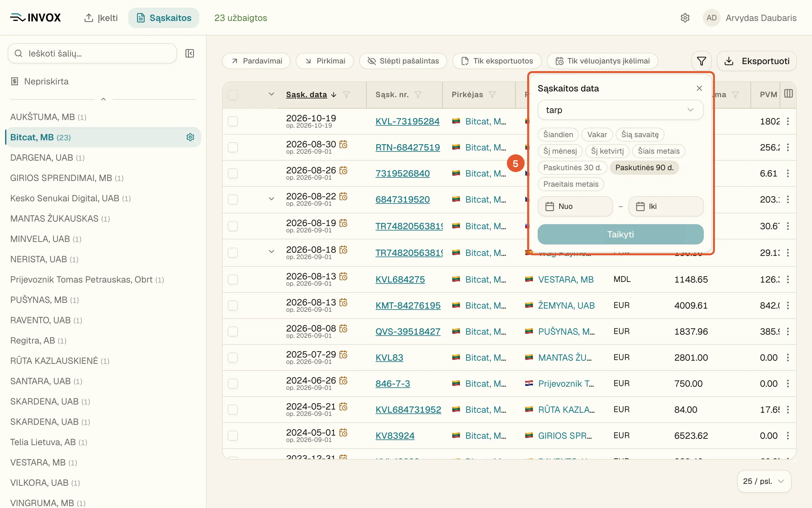
Task: Toggle the select-all header checkbox
Action: coord(233,95)
